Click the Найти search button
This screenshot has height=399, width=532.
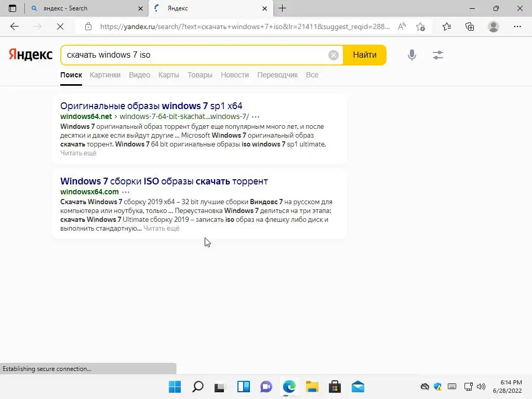[364, 55]
